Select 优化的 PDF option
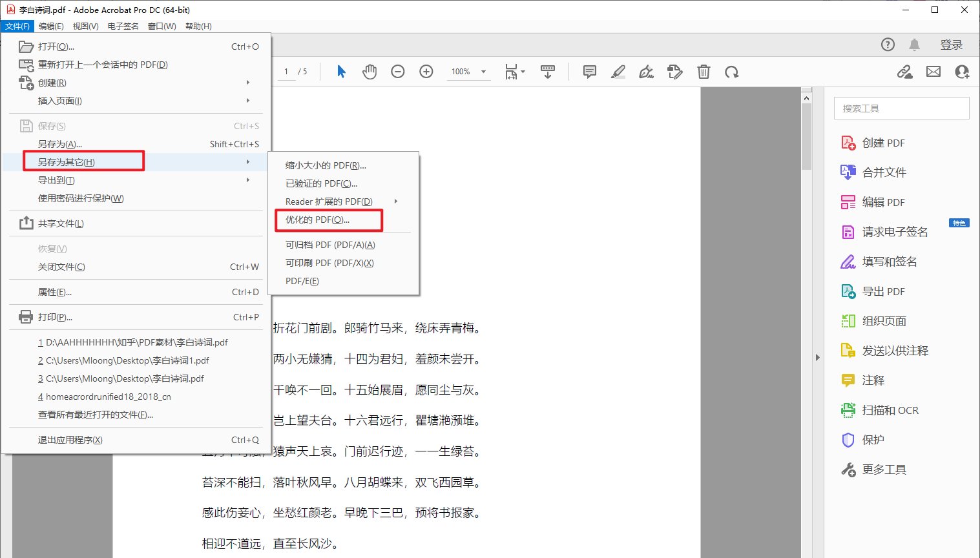Viewport: 980px width, 558px height. (x=326, y=220)
